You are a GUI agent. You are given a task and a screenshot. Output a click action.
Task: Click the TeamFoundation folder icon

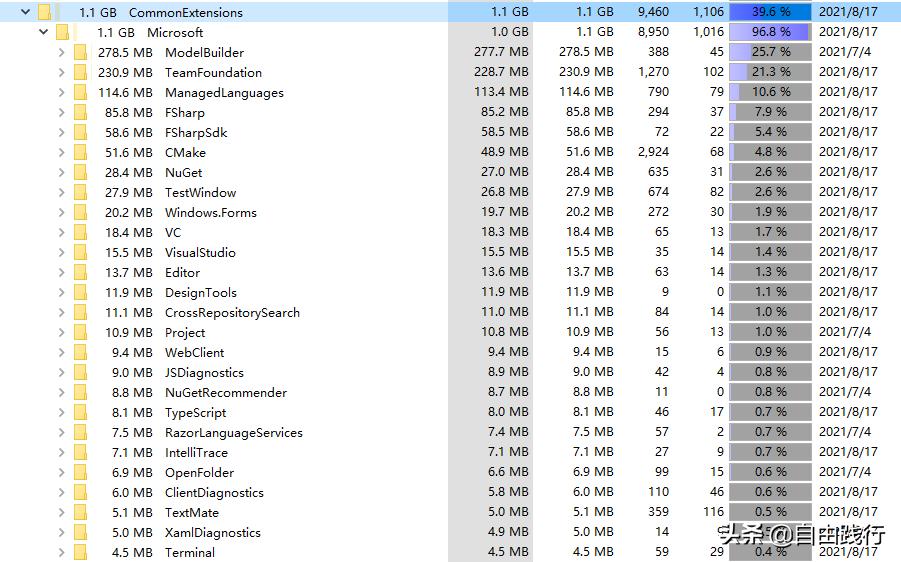click(80, 72)
